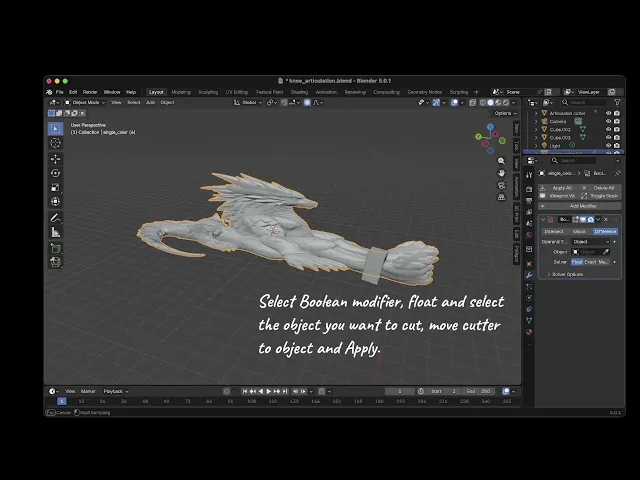
Task: Select the Measure tool
Action: (x=56, y=232)
